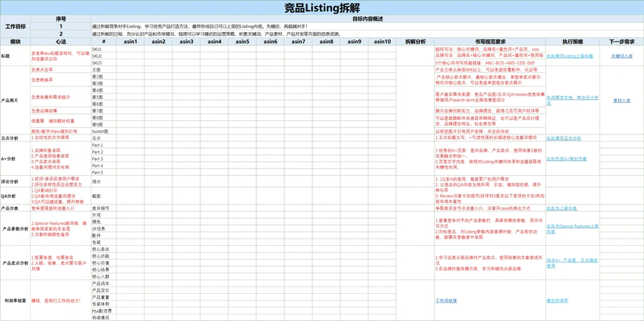Select the asin9 column header
Viewport: 644px width, 321px height.
point(354,41)
